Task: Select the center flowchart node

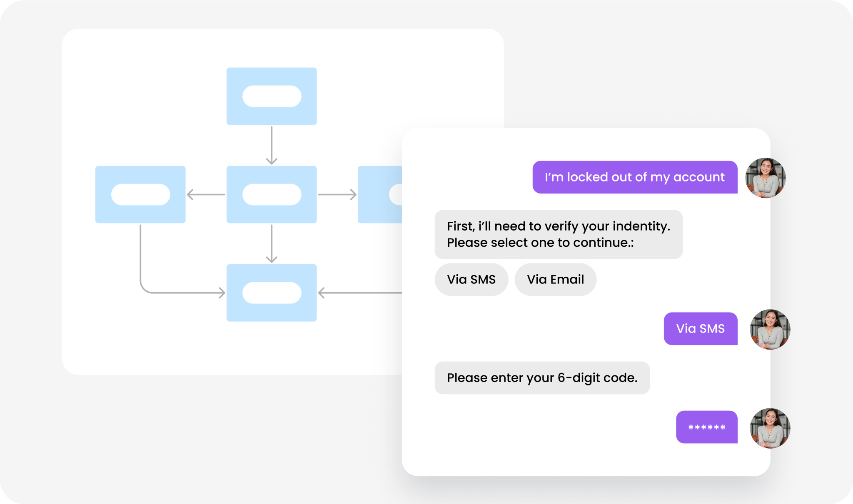Action: click(272, 194)
